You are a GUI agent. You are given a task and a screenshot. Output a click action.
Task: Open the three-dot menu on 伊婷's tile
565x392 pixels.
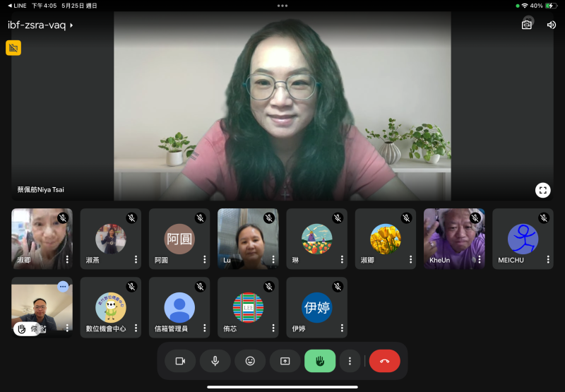click(341, 328)
